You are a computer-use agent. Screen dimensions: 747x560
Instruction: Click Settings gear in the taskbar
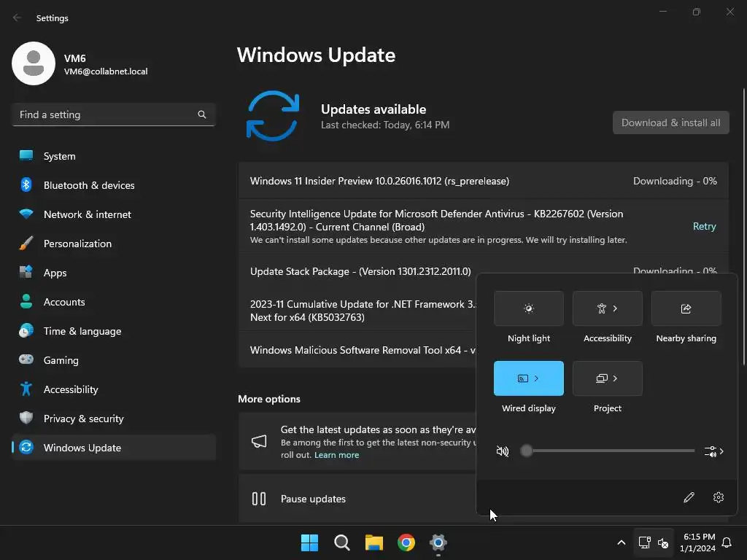pos(438,542)
